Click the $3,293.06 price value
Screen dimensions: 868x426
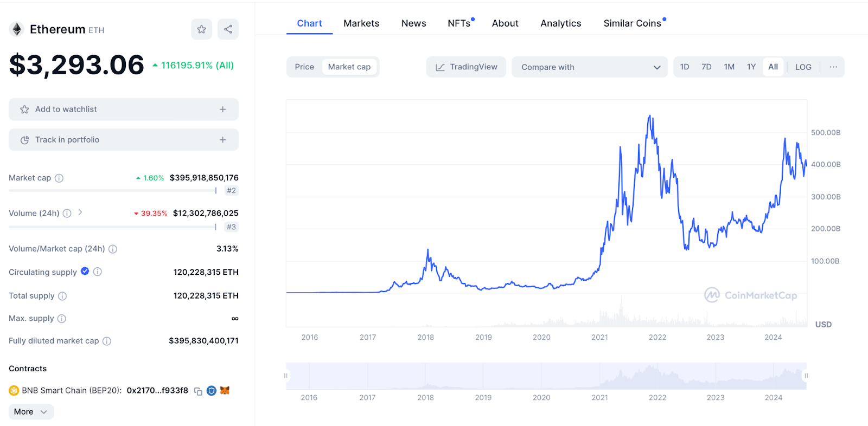(76, 65)
